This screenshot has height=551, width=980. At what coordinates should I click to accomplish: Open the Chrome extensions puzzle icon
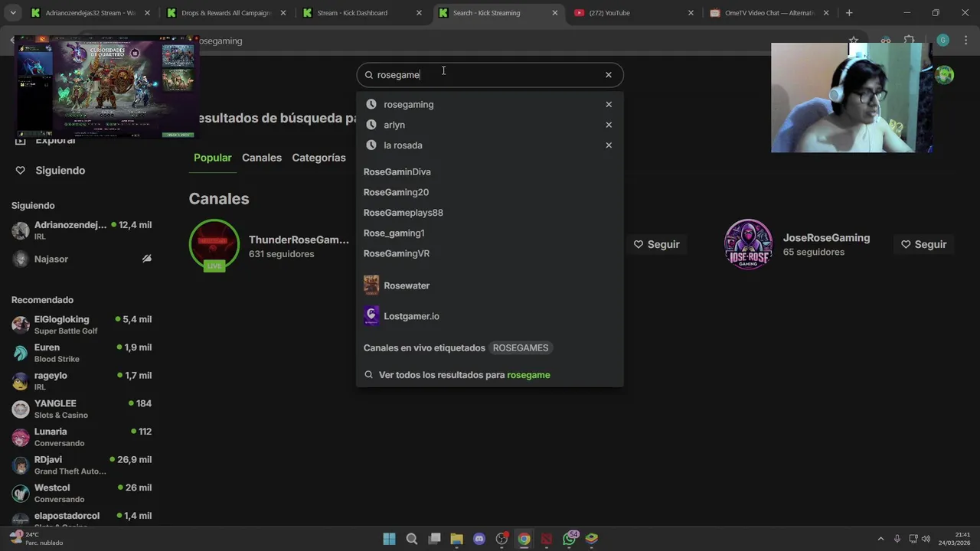(910, 41)
